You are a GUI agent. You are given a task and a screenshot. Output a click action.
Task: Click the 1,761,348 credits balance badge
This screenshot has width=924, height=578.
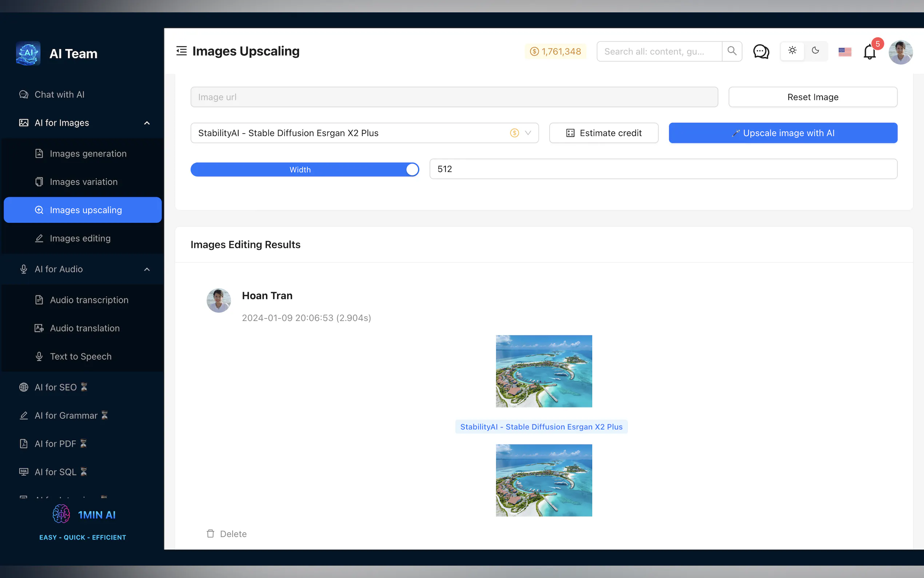555,52
